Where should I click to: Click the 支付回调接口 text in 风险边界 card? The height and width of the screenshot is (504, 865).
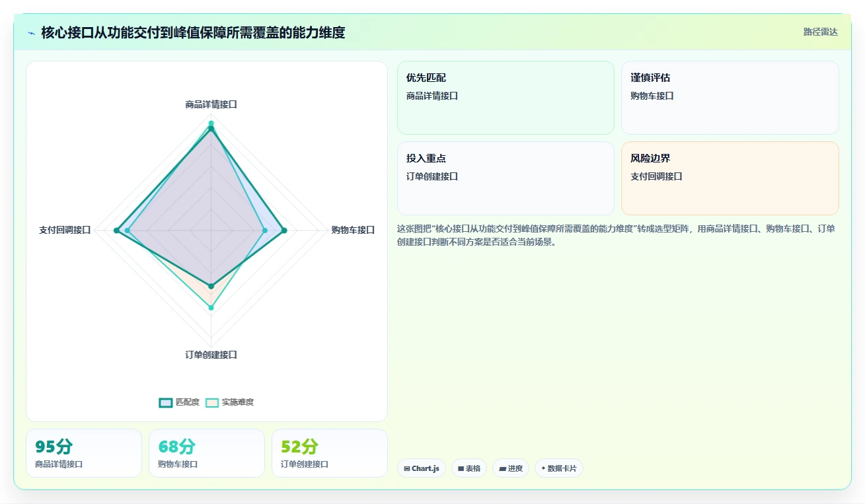click(x=656, y=176)
